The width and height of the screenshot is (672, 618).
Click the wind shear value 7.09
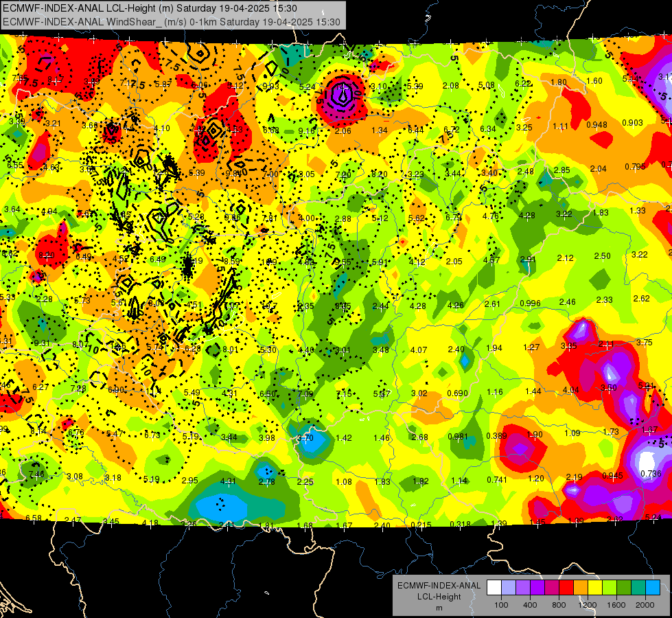point(305,393)
